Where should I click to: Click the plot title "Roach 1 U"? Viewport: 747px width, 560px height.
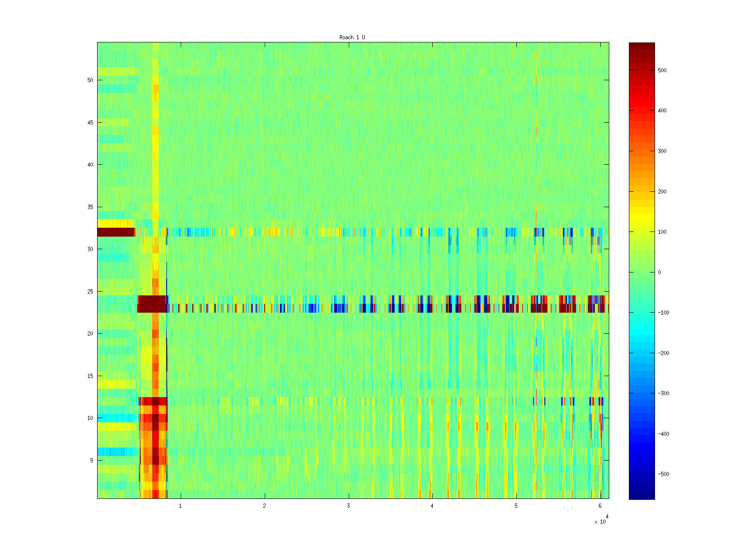click(x=352, y=37)
